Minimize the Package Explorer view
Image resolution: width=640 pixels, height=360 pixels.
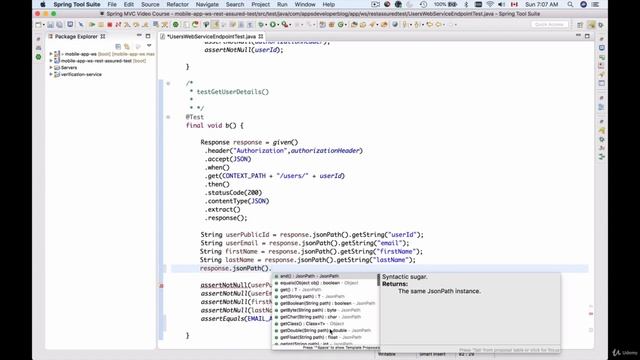[139, 36]
